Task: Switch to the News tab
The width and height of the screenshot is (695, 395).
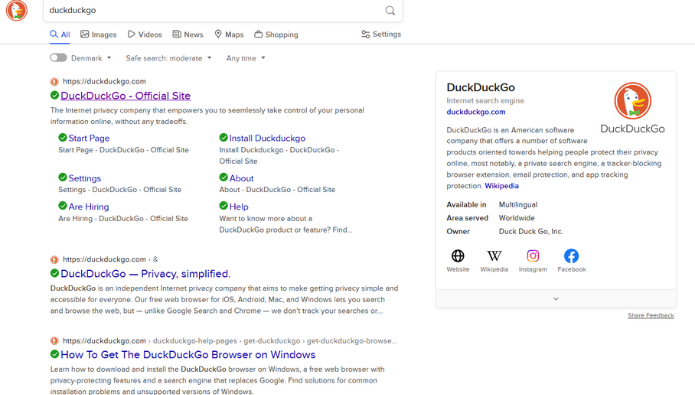Action: (x=188, y=35)
